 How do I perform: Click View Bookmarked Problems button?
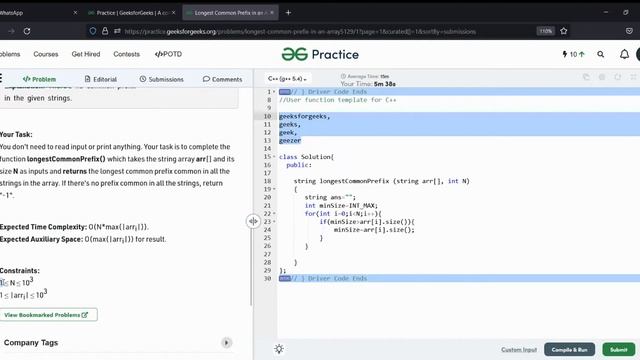(48, 315)
